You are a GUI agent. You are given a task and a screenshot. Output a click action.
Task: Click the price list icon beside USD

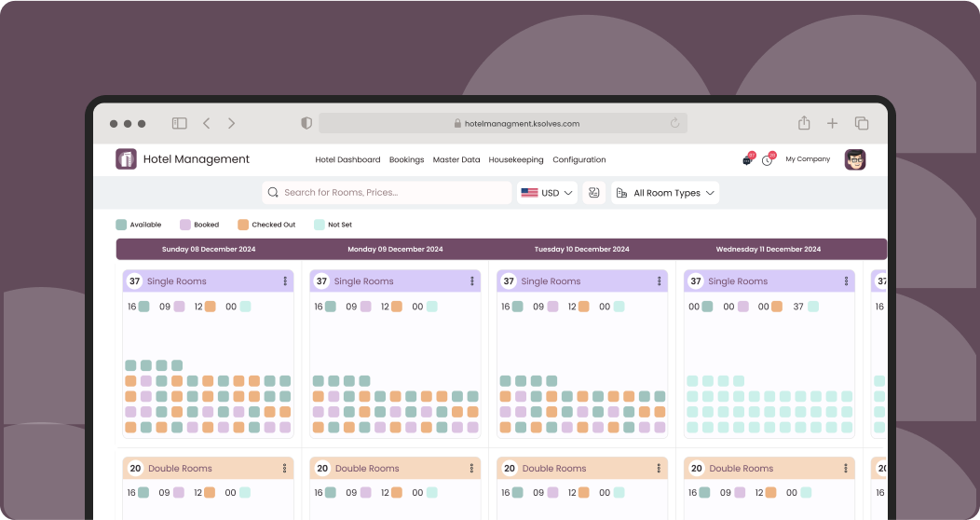tap(593, 193)
